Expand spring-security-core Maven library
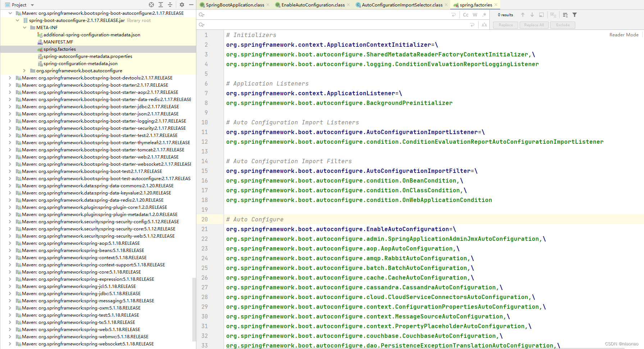The width and height of the screenshot is (644, 349). (x=10, y=229)
